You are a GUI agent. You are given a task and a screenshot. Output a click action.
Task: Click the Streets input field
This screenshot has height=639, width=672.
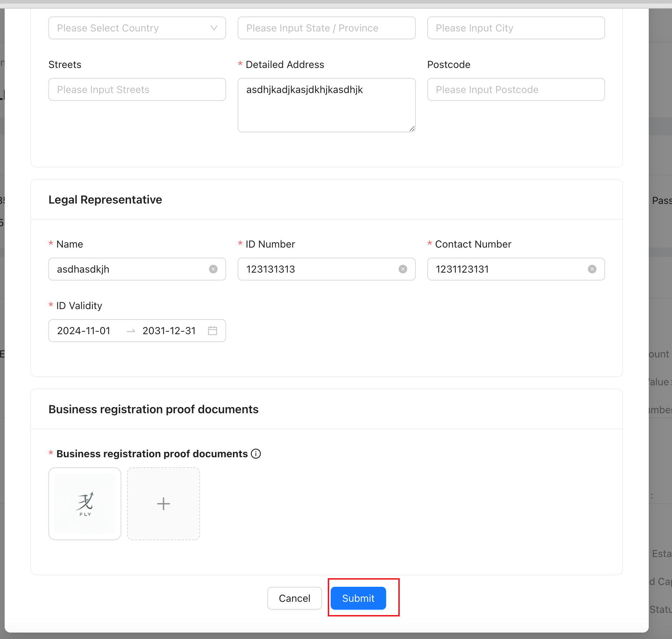point(137,89)
